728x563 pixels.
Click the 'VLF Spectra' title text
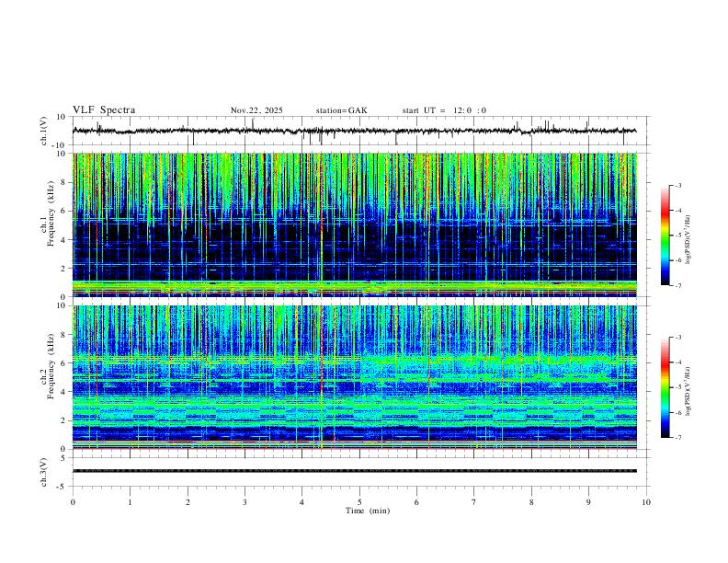104,110
